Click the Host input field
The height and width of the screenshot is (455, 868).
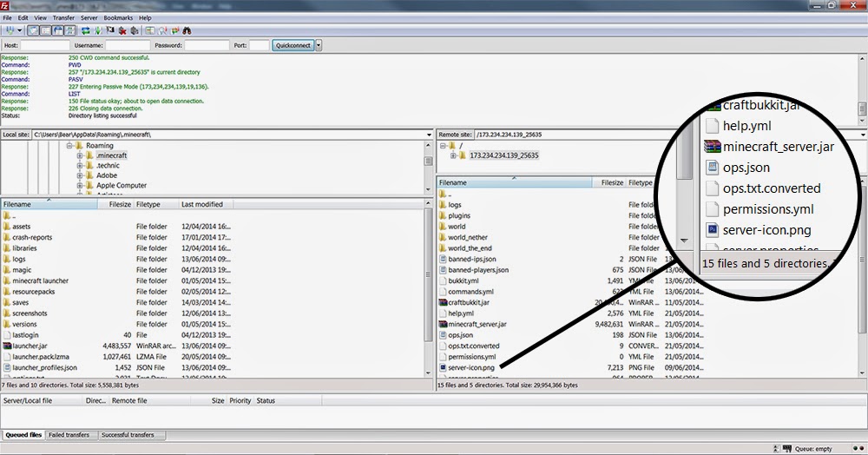(x=45, y=45)
